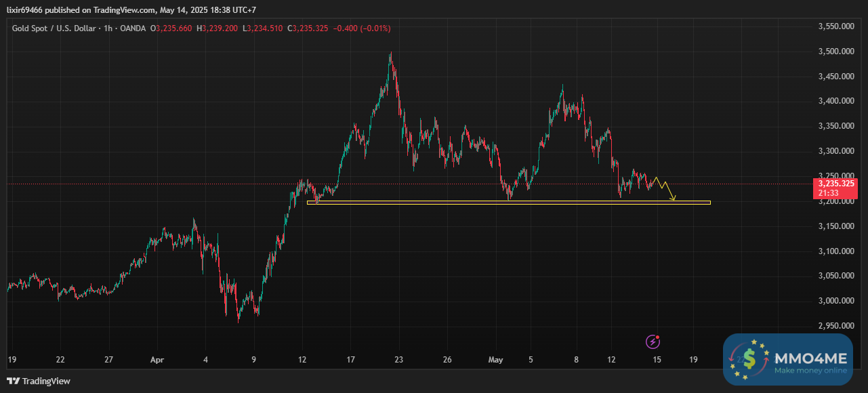Click the 22 date axis label
The image size is (868, 393).
(60, 360)
